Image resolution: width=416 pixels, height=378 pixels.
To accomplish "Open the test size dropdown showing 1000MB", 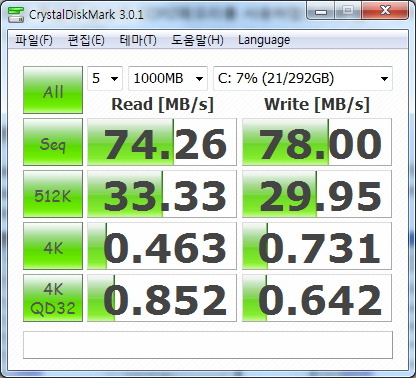I will 168,79.
